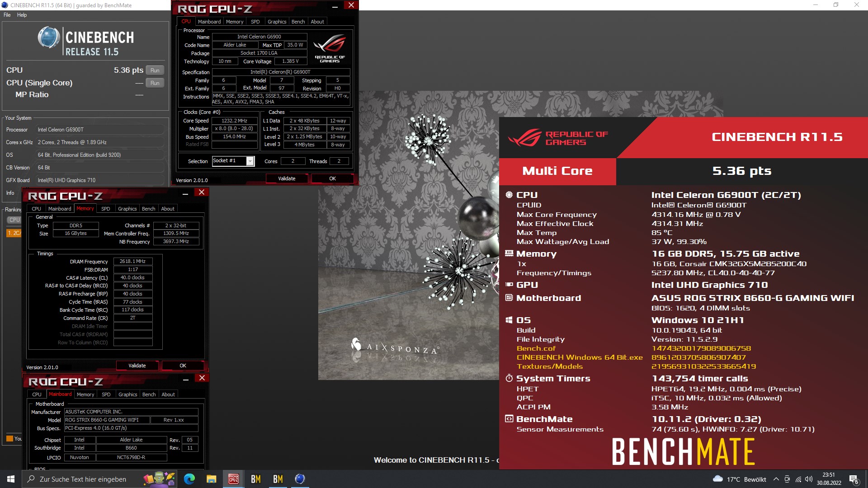Click the CPU button under Ranking
This screenshot has width=868, height=488.
(14, 220)
